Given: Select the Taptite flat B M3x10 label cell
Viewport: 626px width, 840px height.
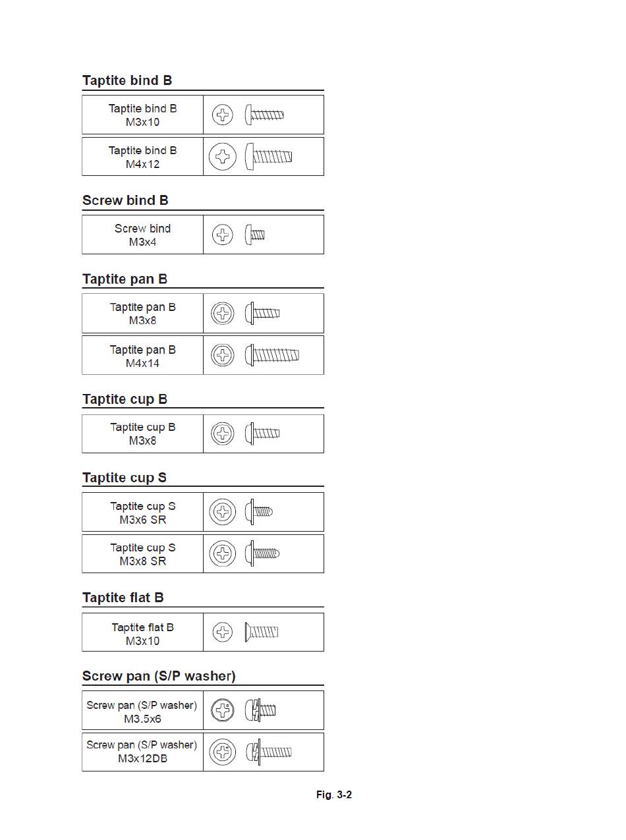Looking at the screenshot, I should (x=142, y=632).
